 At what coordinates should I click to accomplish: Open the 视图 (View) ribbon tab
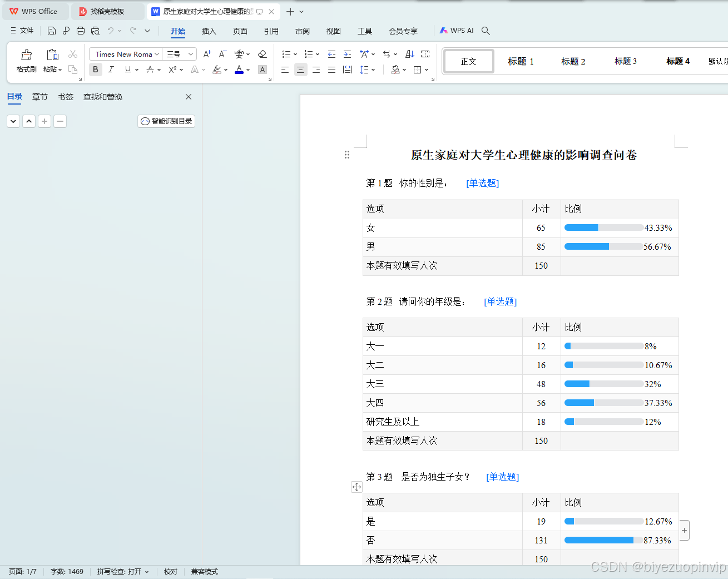click(x=333, y=31)
